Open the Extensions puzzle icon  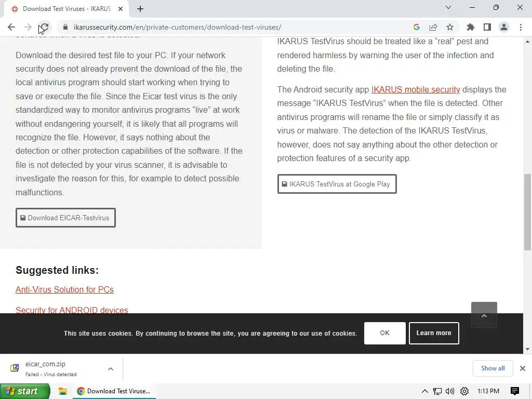pyautogui.click(x=471, y=27)
